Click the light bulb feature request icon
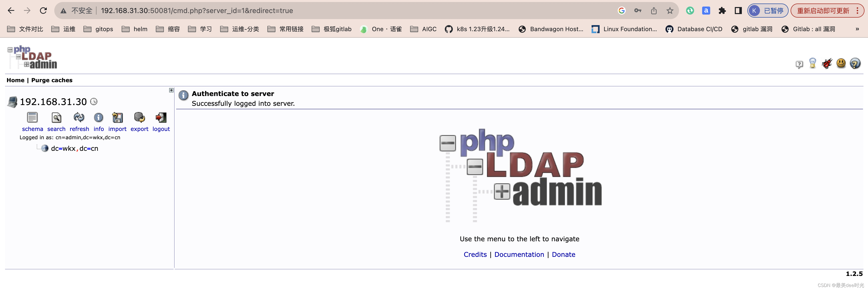Screen dimensions: 868x290 click(x=813, y=63)
